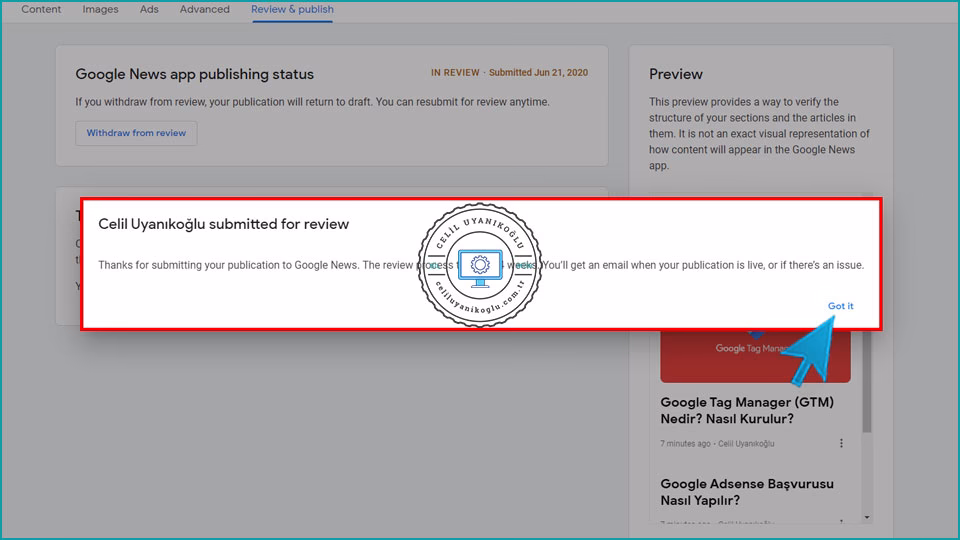
Task: Select the Advanced tab
Action: [204, 10]
